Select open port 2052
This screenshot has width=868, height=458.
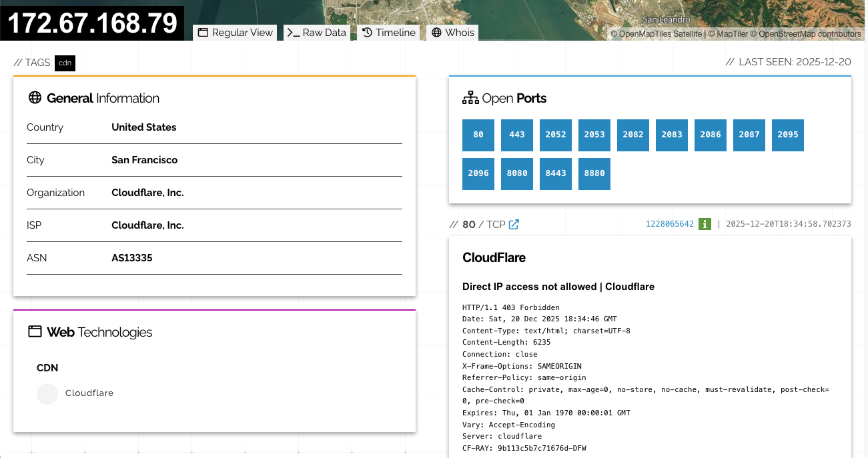click(556, 135)
